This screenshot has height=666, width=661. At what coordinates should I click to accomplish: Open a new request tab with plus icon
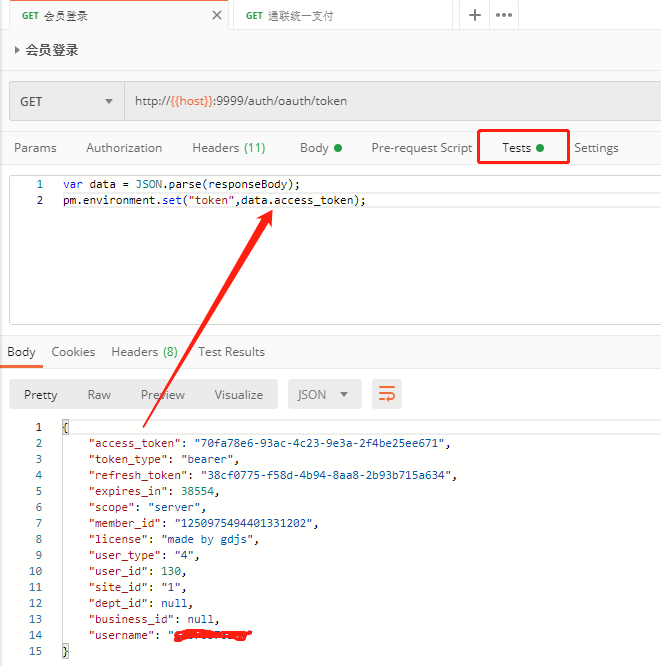(x=475, y=15)
